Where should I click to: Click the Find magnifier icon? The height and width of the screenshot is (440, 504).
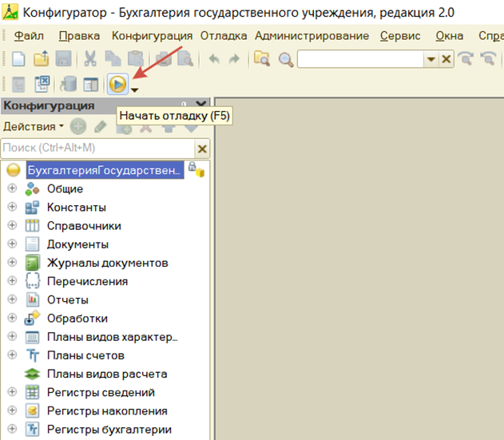pyautogui.click(x=286, y=59)
